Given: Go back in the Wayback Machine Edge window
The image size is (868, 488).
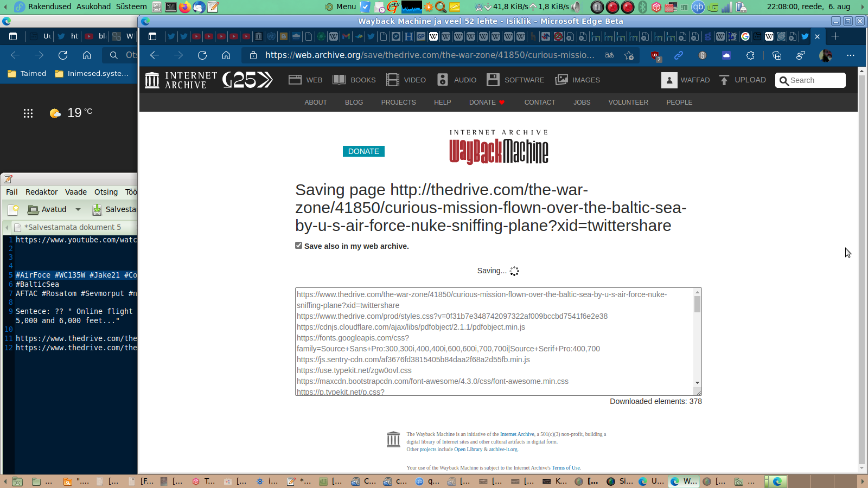Looking at the screenshot, I should click(155, 55).
